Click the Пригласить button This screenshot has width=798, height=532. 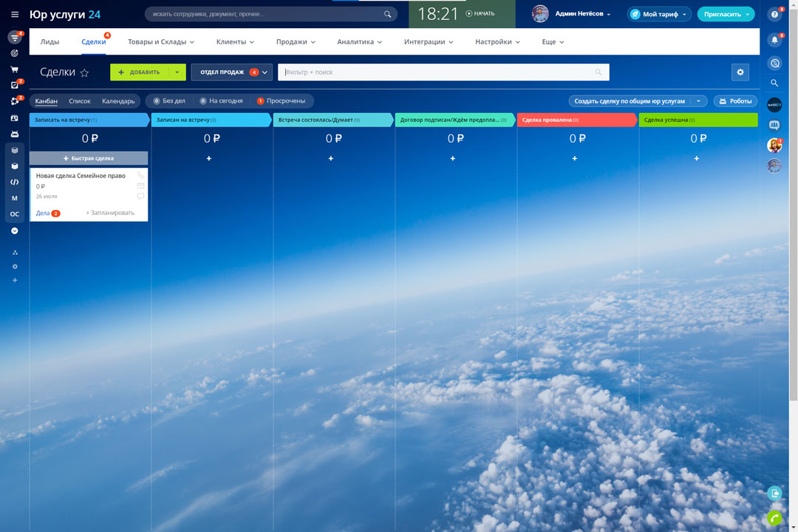(x=726, y=14)
